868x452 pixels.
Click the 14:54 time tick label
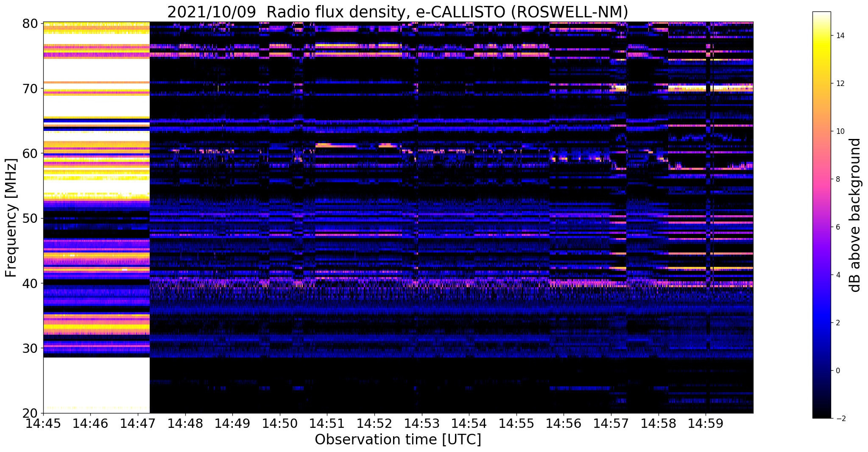(469, 423)
